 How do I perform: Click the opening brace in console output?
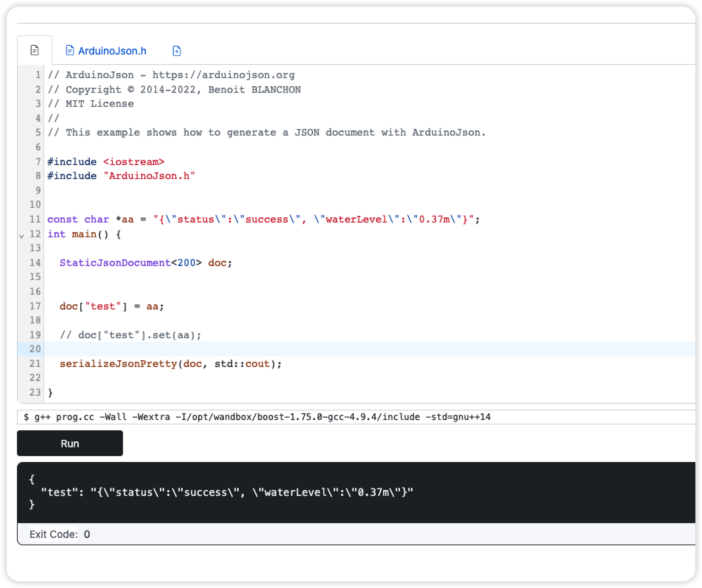[32, 479]
